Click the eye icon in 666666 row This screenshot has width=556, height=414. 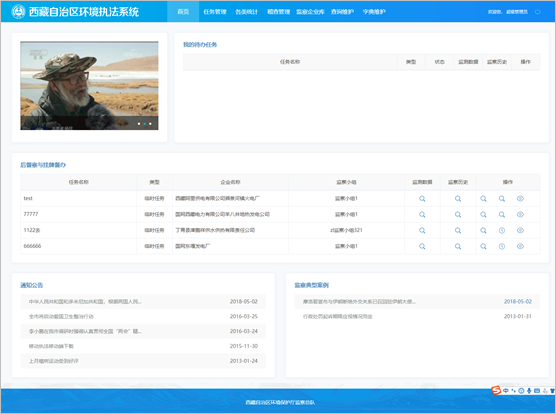click(520, 246)
